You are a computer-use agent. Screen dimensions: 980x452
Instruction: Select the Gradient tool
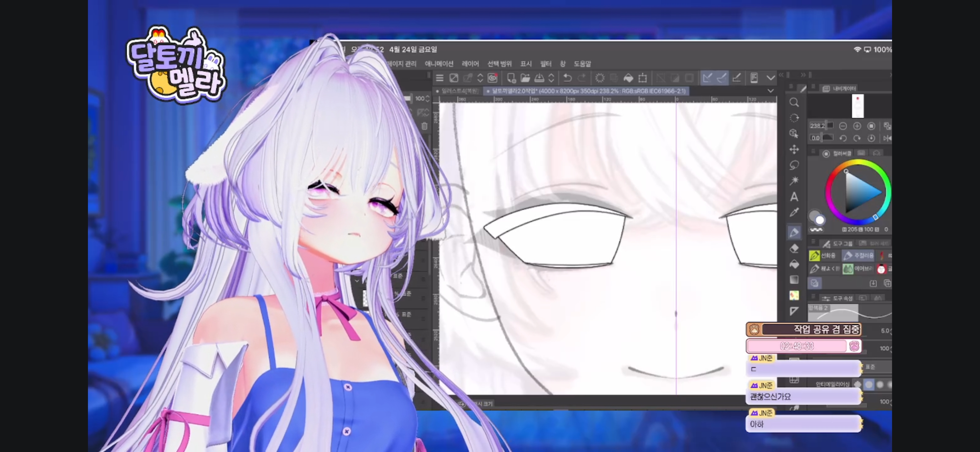[x=794, y=280]
